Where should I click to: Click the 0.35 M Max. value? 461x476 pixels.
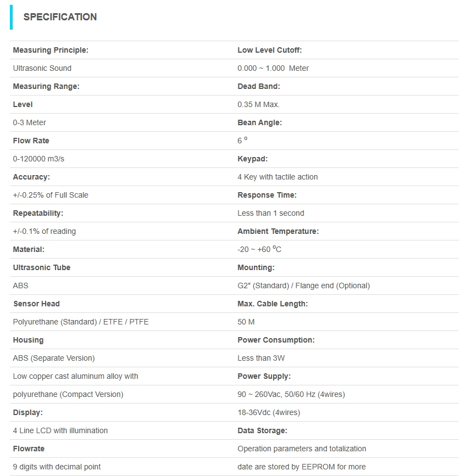click(258, 104)
